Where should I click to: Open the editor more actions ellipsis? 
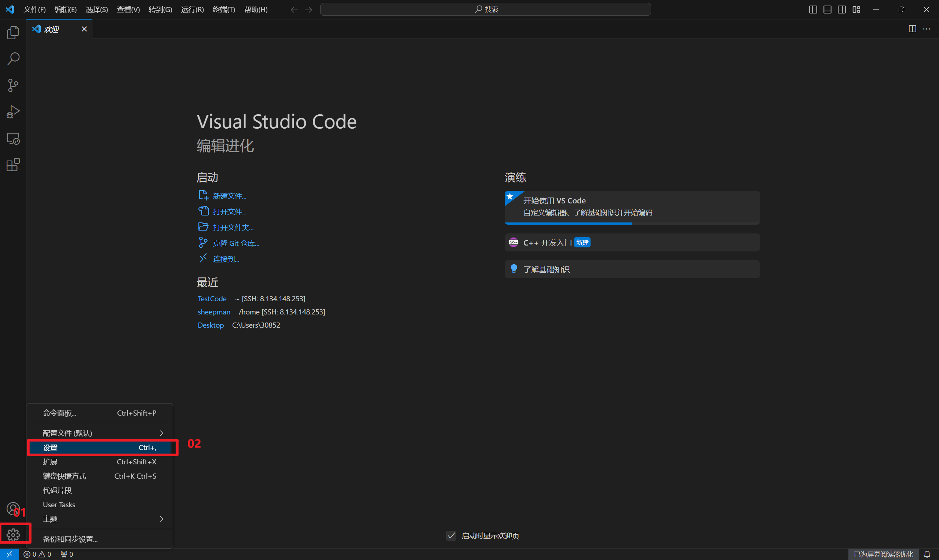point(927,29)
